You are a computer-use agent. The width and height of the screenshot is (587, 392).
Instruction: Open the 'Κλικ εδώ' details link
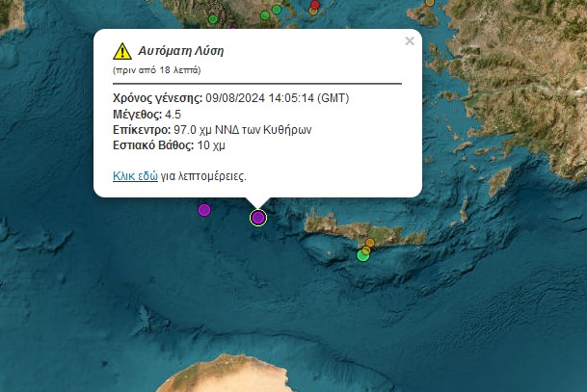135,176
